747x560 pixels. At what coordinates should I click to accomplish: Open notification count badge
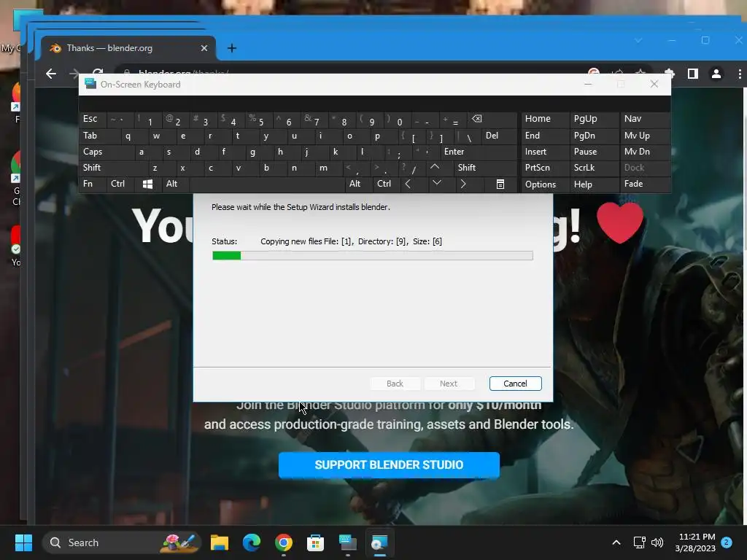[x=727, y=542]
